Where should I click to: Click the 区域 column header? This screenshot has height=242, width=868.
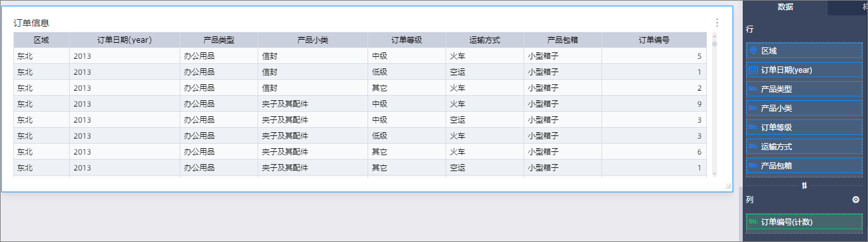(x=42, y=40)
